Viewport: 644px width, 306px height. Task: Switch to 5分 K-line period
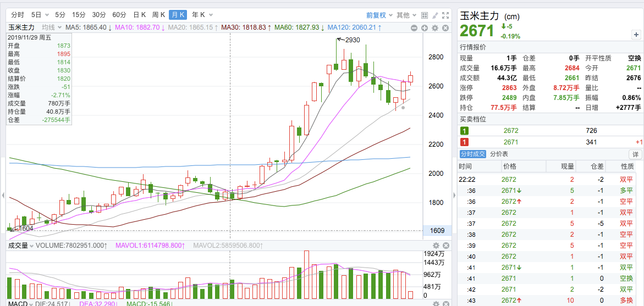pos(60,15)
